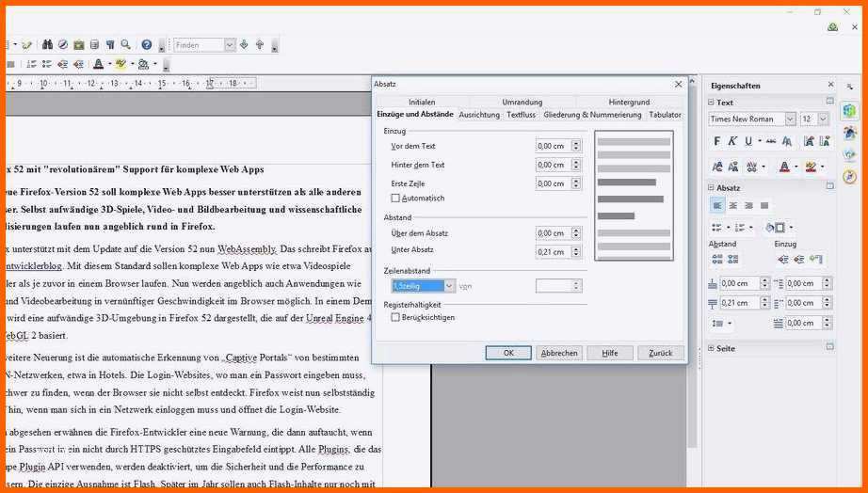Click the spellcheck icon in the toolbar

[26, 45]
